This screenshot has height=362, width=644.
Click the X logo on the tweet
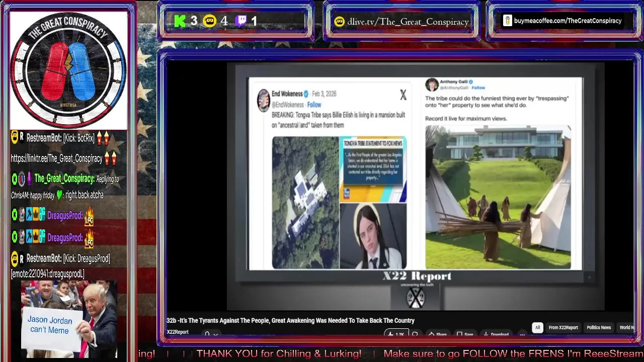403,95
